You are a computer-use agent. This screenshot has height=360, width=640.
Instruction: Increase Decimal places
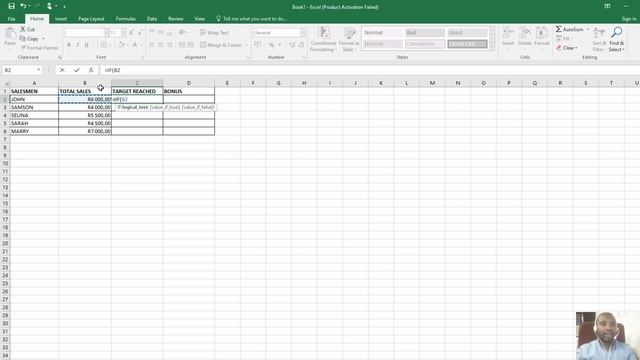(292, 44)
